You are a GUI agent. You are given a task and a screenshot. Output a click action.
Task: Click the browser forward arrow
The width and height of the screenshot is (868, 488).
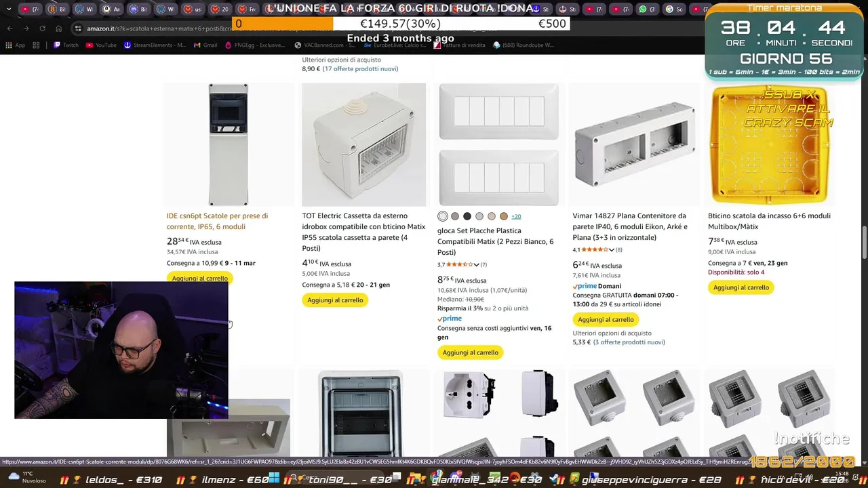[26, 28]
